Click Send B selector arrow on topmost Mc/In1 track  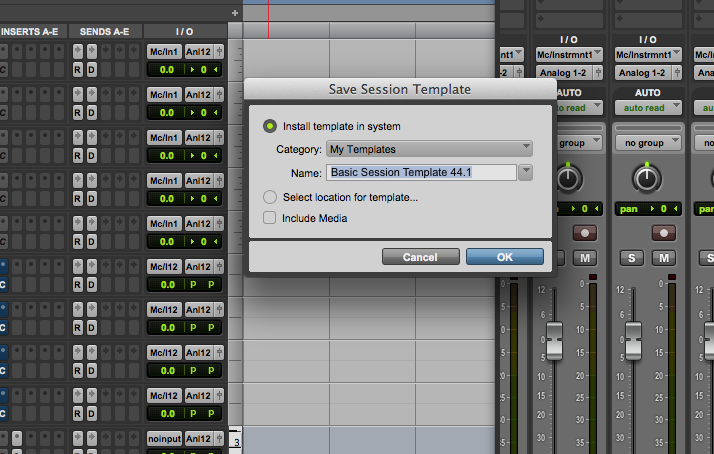(92, 51)
